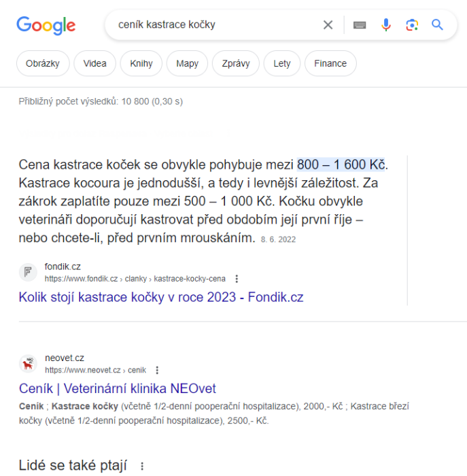Open the options menu beside "Lidé se také ptají"
467x476 pixels.
click(142, 466)
